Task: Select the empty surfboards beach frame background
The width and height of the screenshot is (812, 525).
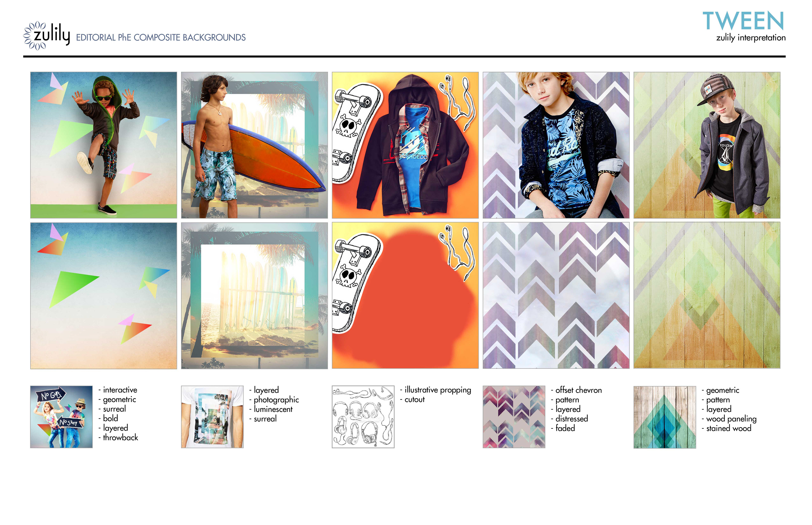Action: click(x=255, y=296)
